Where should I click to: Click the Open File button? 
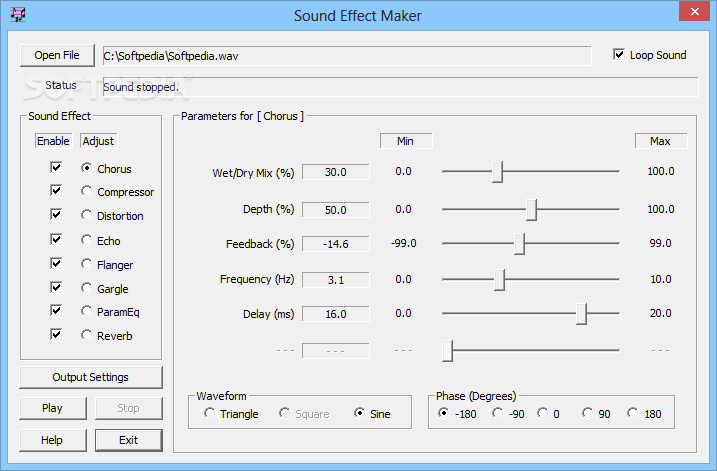[x=57, y=55]
